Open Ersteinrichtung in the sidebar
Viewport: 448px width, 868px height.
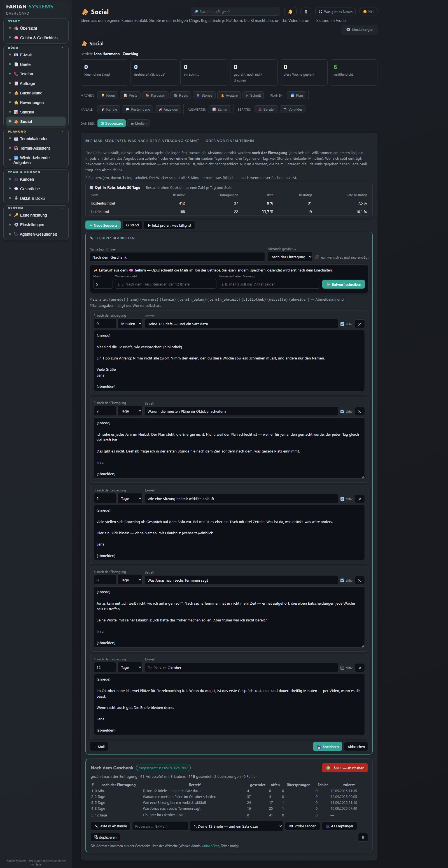coord(36,215)
